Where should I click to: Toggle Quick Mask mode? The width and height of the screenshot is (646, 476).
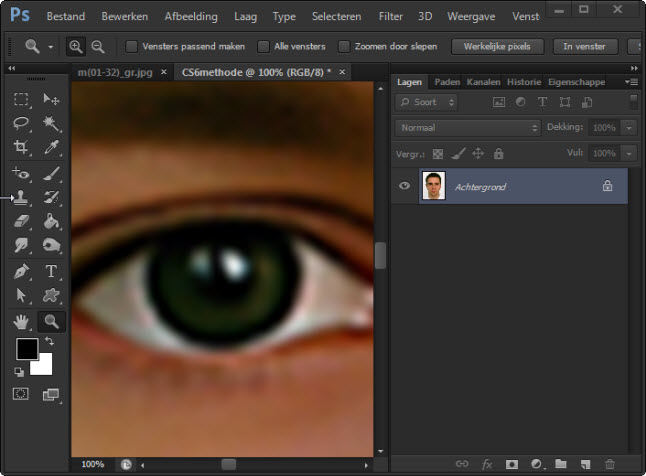[x=21, y=394]
